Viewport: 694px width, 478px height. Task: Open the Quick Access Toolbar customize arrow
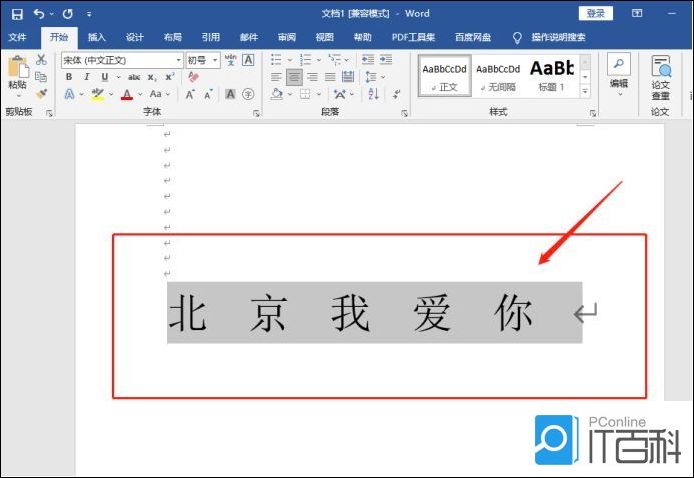coord(89,14)
